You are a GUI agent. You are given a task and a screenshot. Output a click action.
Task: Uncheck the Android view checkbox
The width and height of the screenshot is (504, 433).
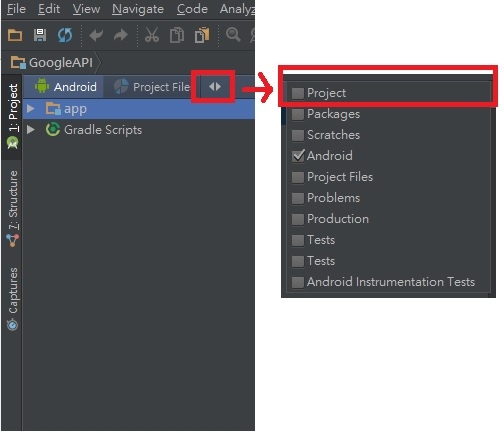[x=298, y=156]
